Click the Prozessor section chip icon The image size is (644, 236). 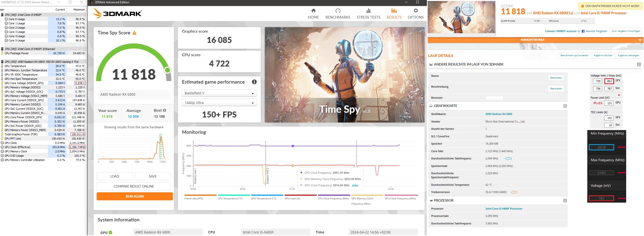(431, 201)
